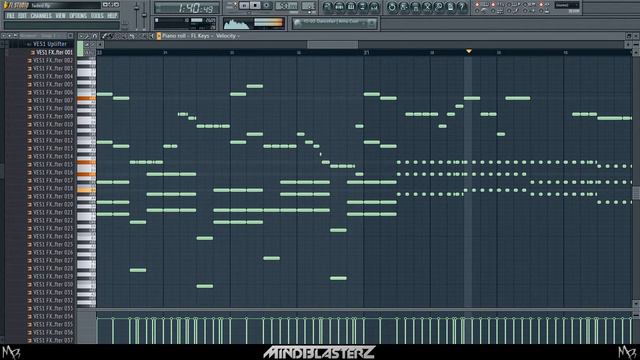The width and height of the screenshot is (640, 360).
Task: Open the project info shortcut icon
Action: click(x=450, y=6)
